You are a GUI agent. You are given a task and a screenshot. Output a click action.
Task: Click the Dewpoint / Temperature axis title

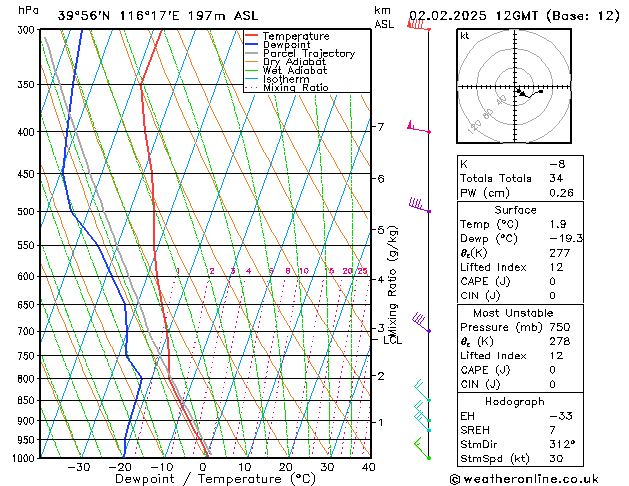point(215,479)
